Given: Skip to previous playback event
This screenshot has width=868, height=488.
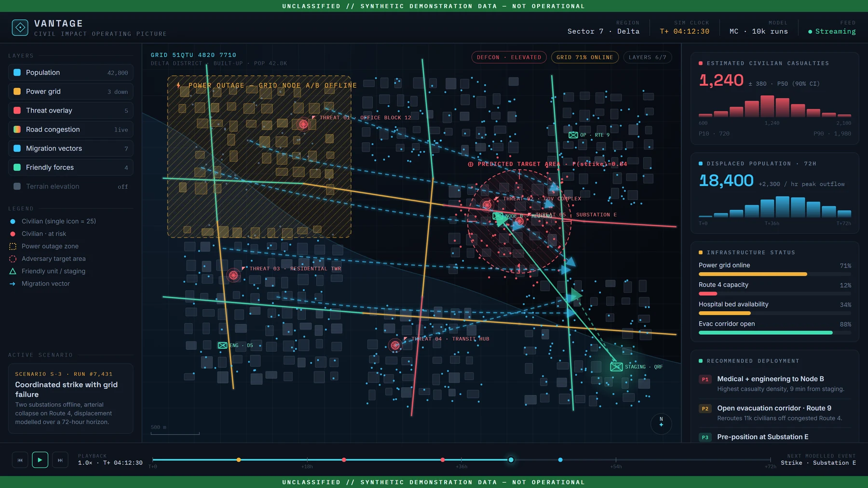Looking at the screenshot, I should tap(20, 460).
